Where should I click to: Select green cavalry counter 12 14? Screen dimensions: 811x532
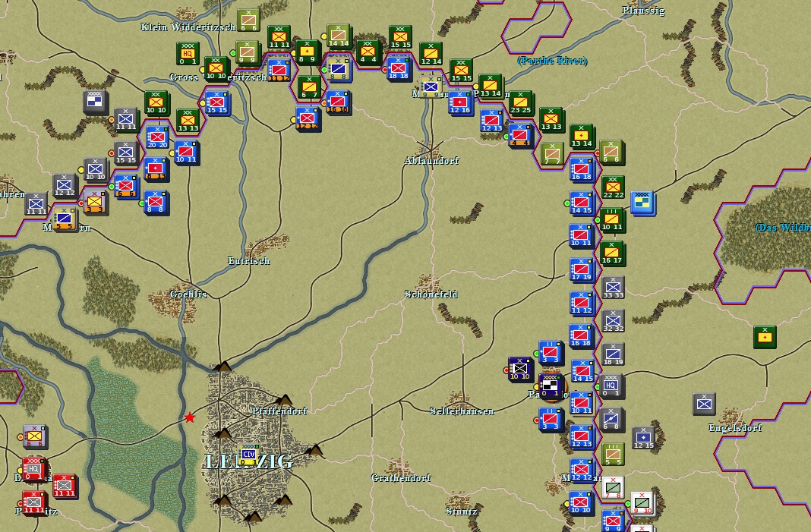click(x=431, y=54)
